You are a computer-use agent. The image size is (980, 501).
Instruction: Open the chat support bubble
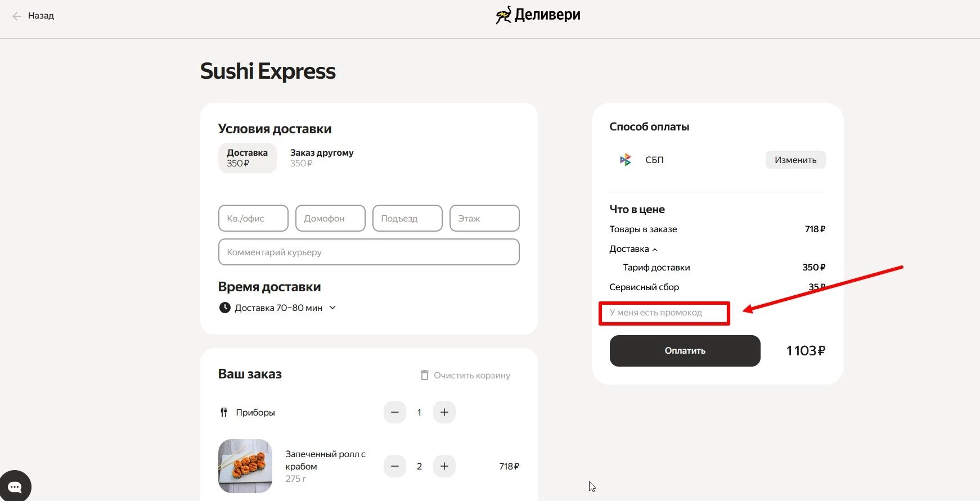(x=15, y=486)
